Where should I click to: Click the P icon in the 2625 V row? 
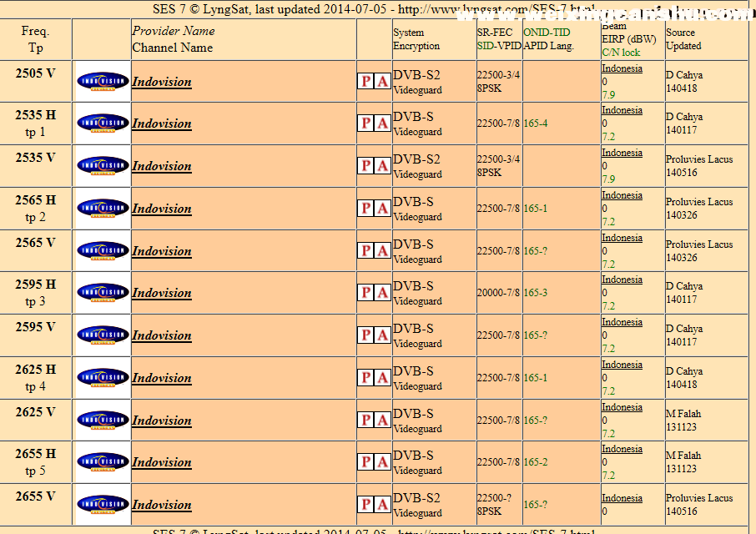(366, 420)
